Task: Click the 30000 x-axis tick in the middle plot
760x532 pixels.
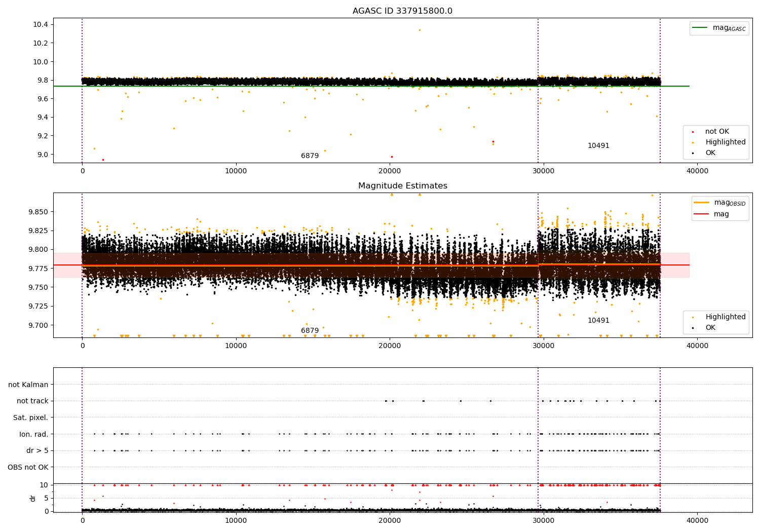Action: [544, 346]
